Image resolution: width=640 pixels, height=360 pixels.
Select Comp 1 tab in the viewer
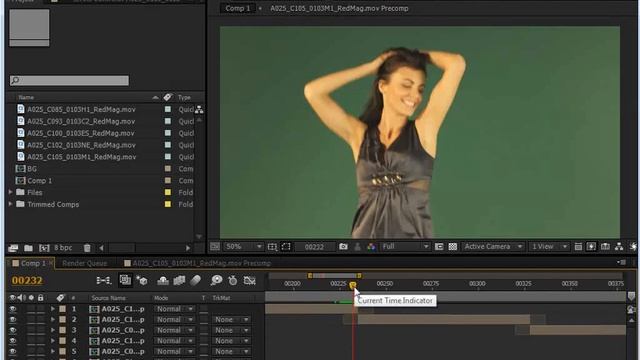(238, 8)
